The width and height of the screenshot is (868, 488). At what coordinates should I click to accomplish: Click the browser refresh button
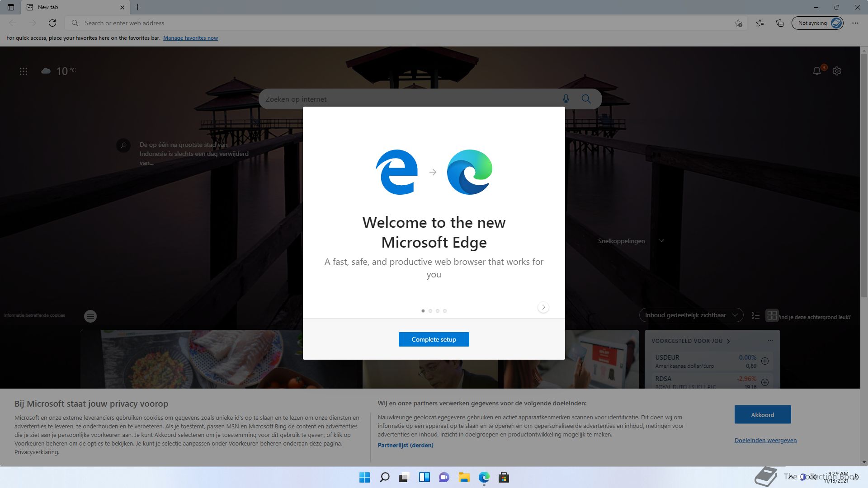pos(52,23)
